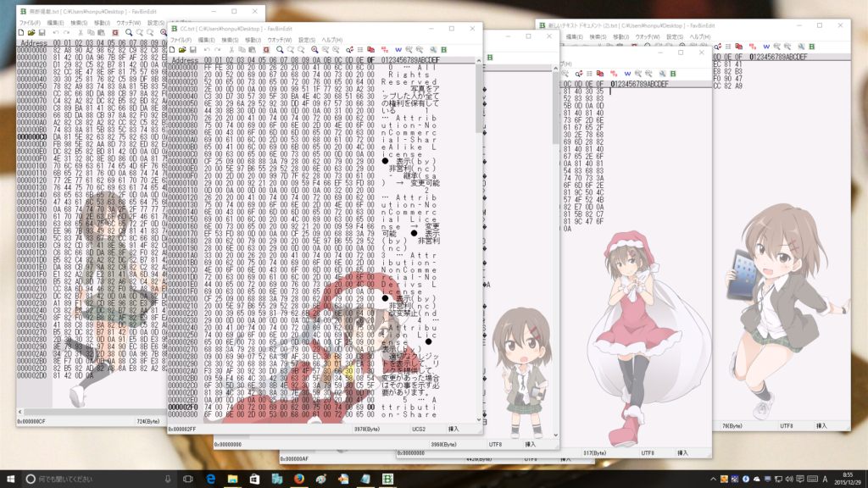Screen dimensions: 868x488
Task: Open the 設定(S) menu
Action: [x=305, y=39]
